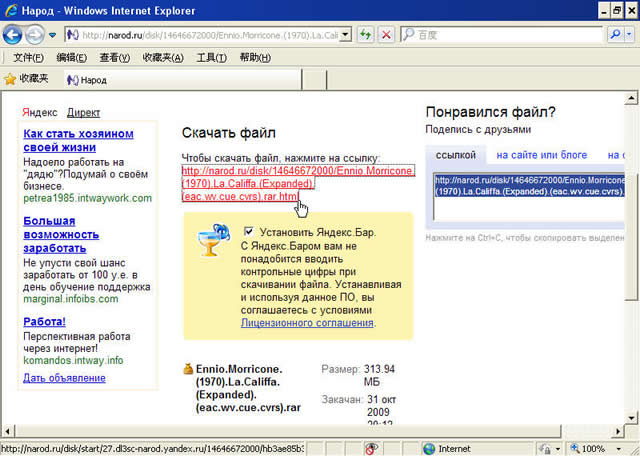Open ad link Как стать хозяином своей жизни

click(x=78, y=140)
